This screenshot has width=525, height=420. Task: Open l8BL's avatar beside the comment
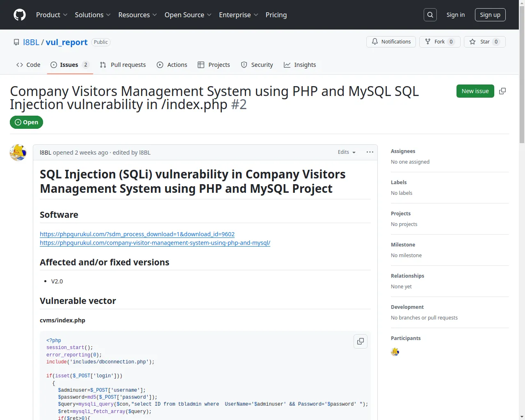[x=18, y=153]
